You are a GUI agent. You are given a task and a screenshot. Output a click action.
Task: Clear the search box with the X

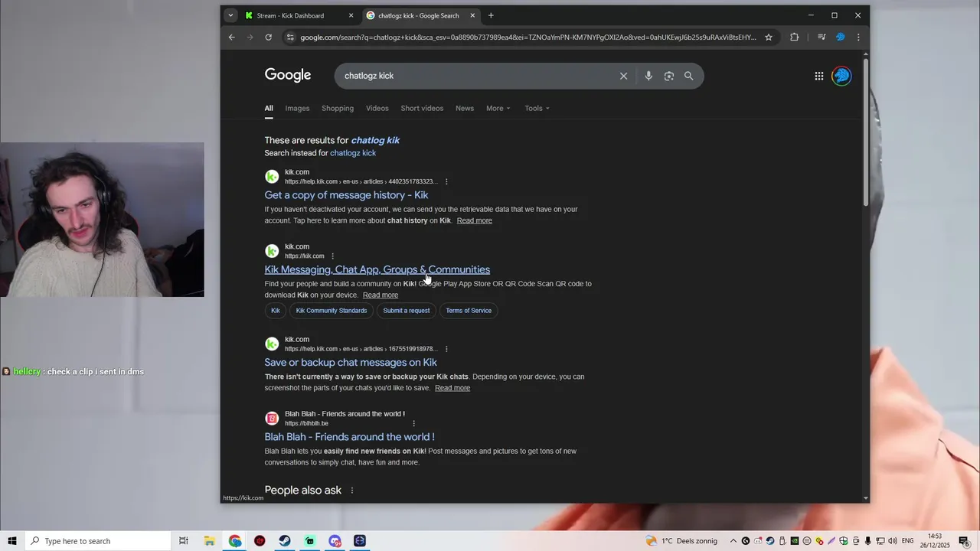pyautogui.click(x=623, y=76)
